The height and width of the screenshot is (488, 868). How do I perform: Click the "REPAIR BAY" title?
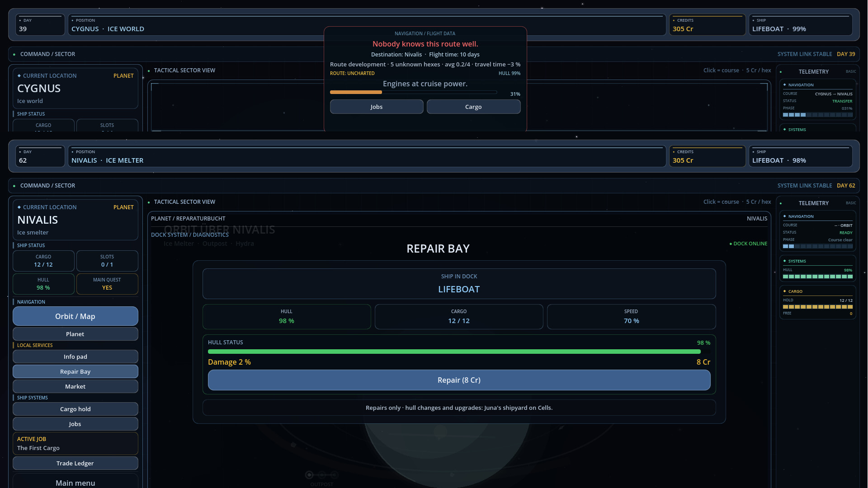pos(438,249)
